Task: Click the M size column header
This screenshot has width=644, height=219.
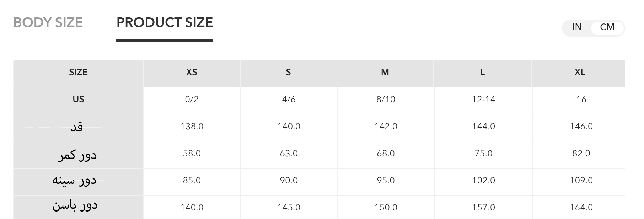Action: 385,73
